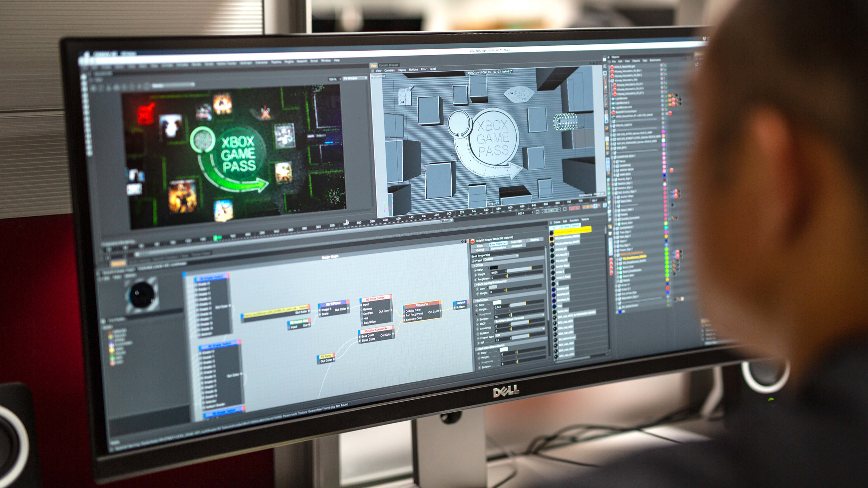Toggle Reflection Samples animation radio dot
The width and height of the screenshot is (868, 488).
tap(477, 320)
